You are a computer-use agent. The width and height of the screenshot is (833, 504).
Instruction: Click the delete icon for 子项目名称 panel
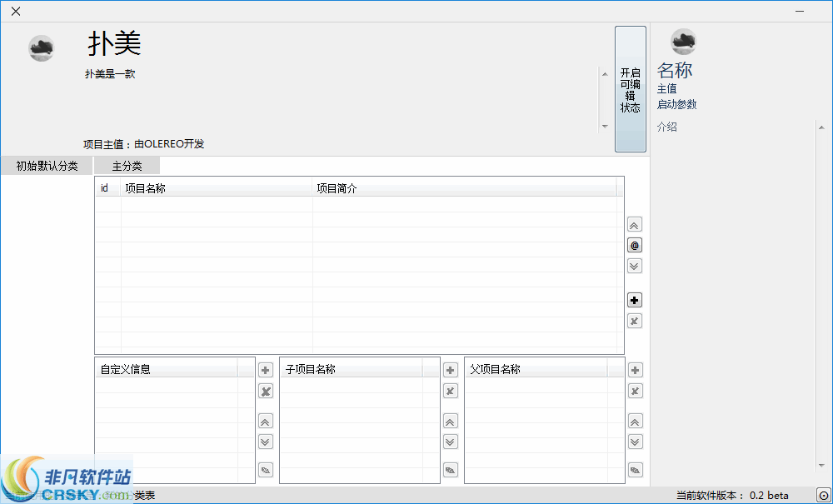point(450,391)
